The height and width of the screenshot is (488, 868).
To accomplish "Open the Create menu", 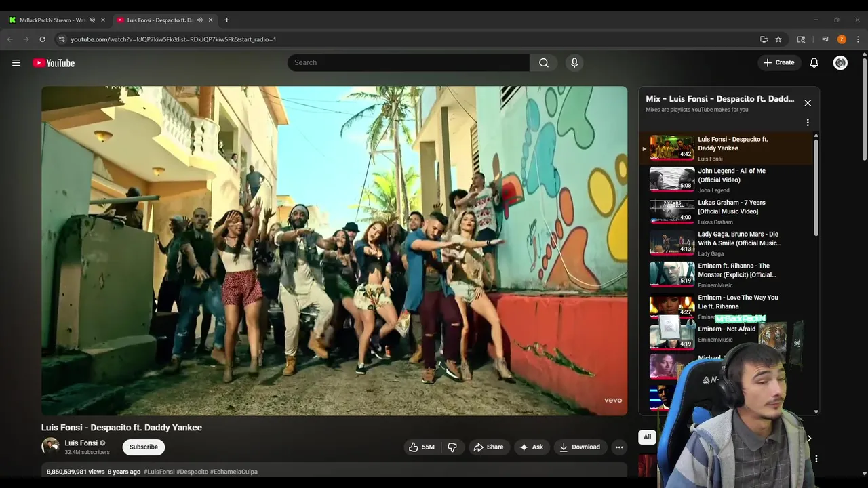I will click(x=778, y=62).
